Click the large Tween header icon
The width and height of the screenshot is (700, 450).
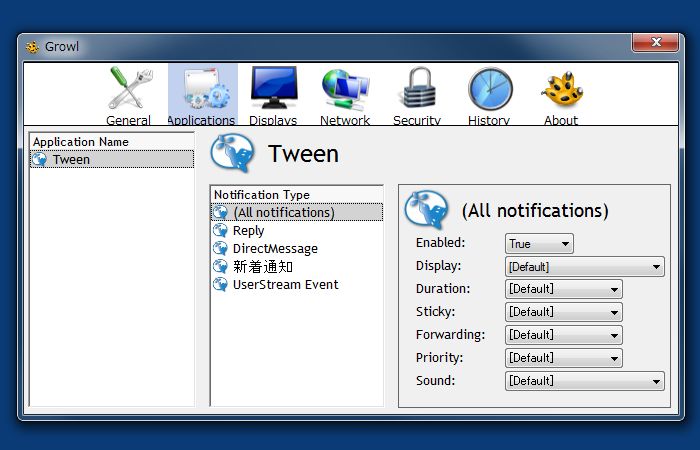coord(232,153)
